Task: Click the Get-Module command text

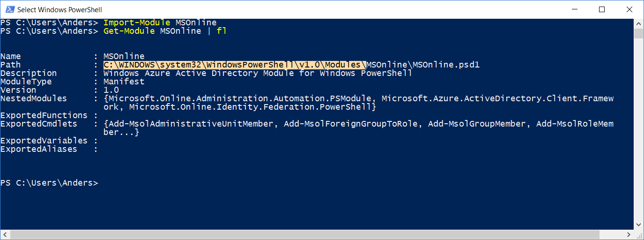Action: 129,31
